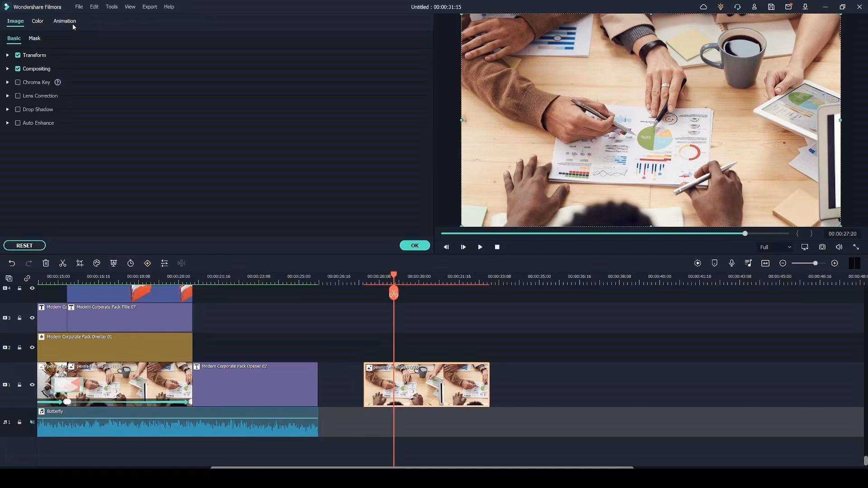Adjust the timeline zoom slider
Screen dimensions: 868x488
[x=815, y=263]
